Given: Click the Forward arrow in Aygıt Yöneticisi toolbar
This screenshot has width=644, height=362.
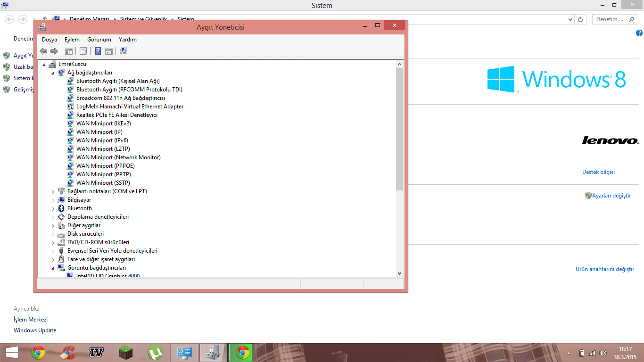Looking at the screenshot, I should coord(54,51).
